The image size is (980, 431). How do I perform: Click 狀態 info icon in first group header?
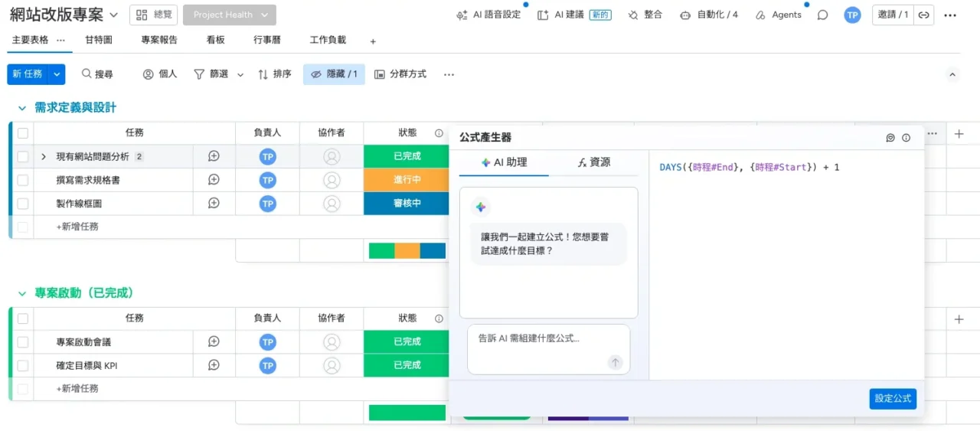pyautogui.click(x=439, y=133)
